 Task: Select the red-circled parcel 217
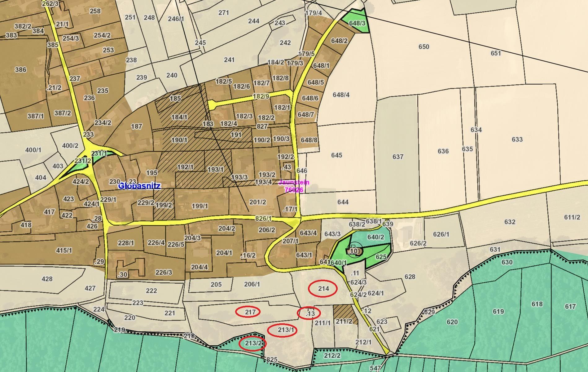(x=250, y=312)
